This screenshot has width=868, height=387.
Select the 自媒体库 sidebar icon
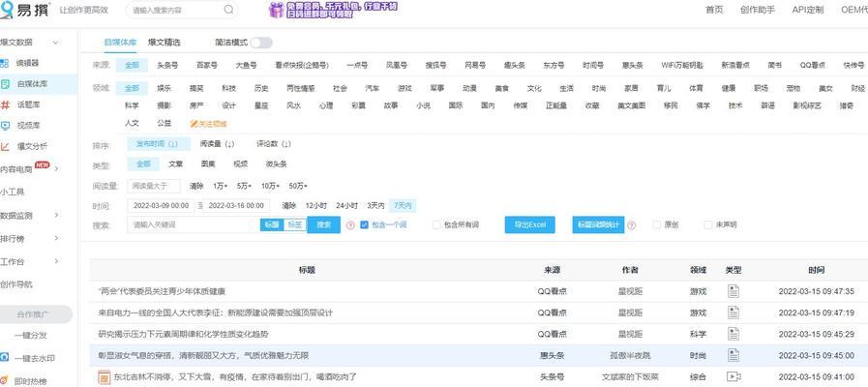5,84
